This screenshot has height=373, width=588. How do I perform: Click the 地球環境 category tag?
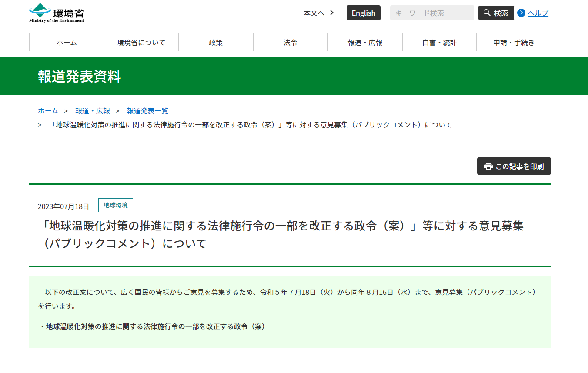coord(116,205)
